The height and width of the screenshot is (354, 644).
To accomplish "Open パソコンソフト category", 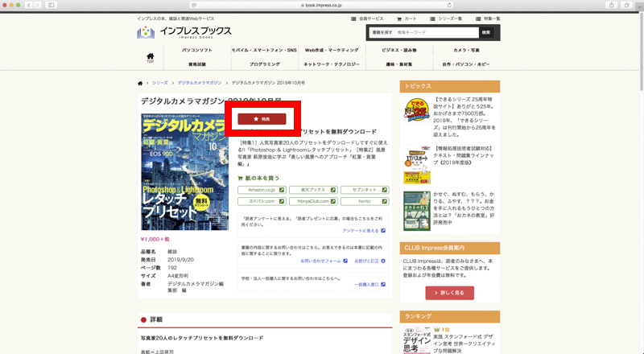I will coord(197,50).
